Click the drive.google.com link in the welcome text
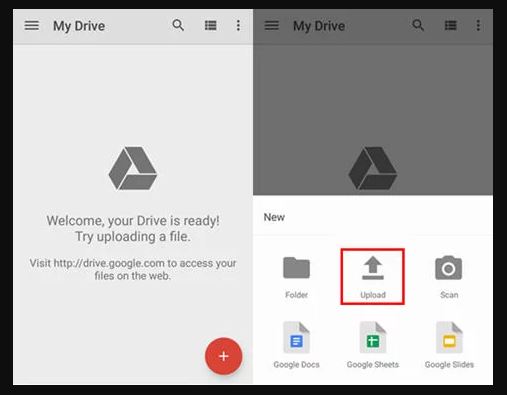 [109, 263]
